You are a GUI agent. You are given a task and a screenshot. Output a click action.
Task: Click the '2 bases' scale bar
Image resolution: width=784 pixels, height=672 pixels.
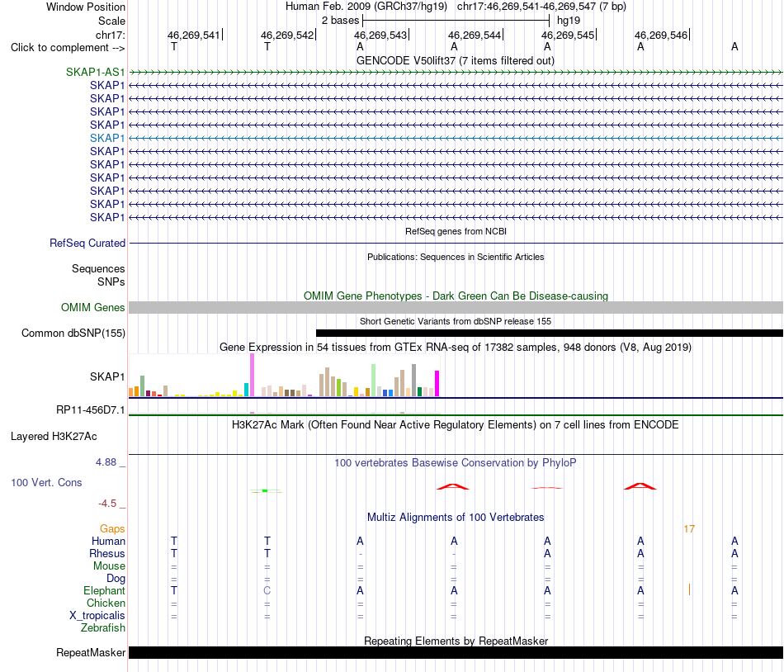[456, 21]
